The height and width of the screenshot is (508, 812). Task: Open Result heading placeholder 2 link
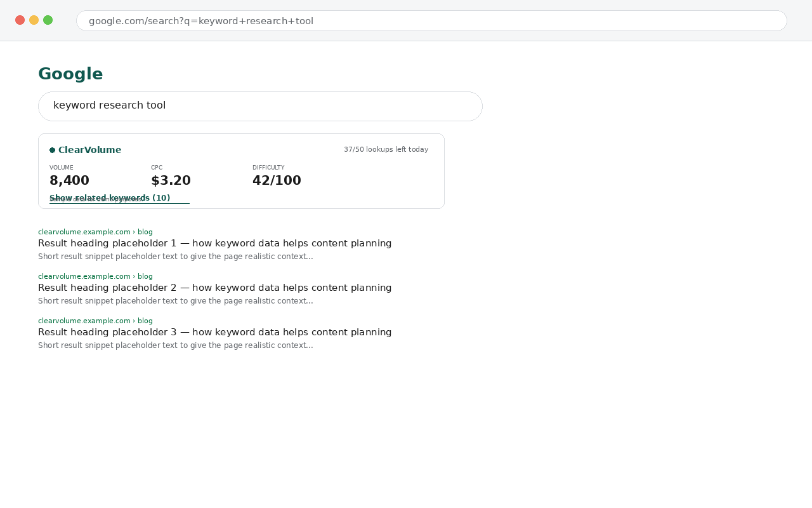pos(214,288)
